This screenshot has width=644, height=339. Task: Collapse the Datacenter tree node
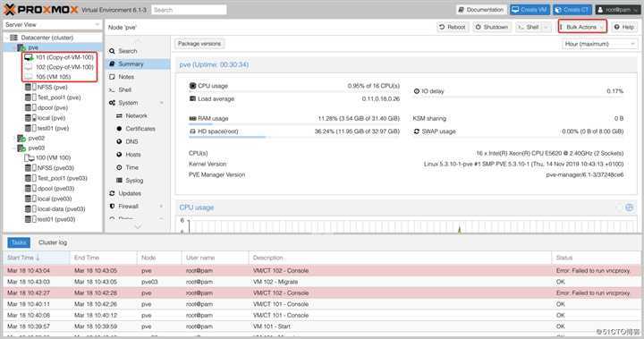pyautogui.click(x=6, y=38)
